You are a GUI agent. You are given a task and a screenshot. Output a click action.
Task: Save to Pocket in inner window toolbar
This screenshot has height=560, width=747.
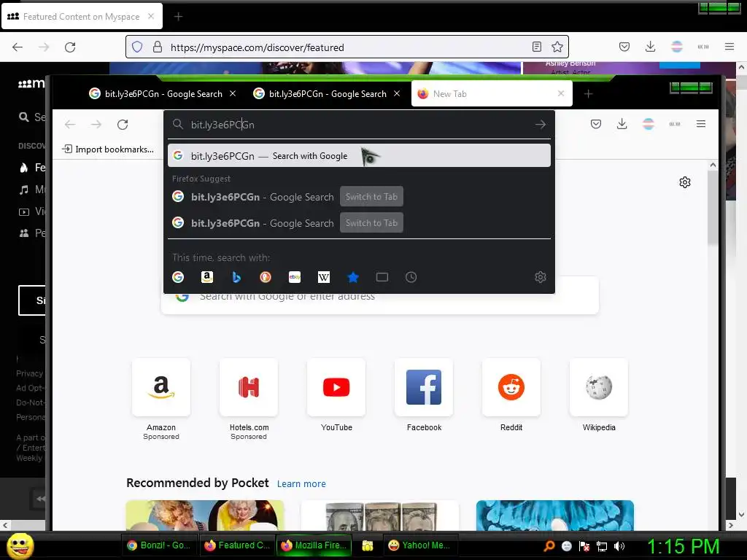coord(595,124)
